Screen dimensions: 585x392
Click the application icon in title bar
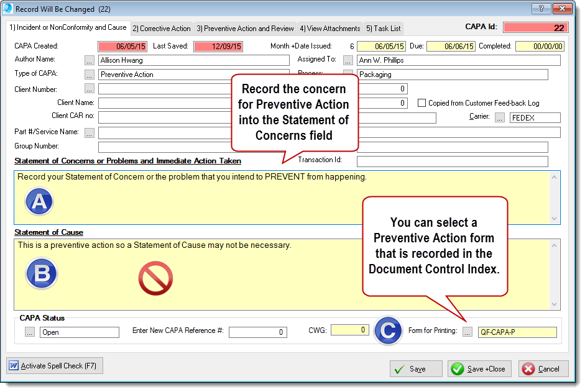tap(8, 9)
